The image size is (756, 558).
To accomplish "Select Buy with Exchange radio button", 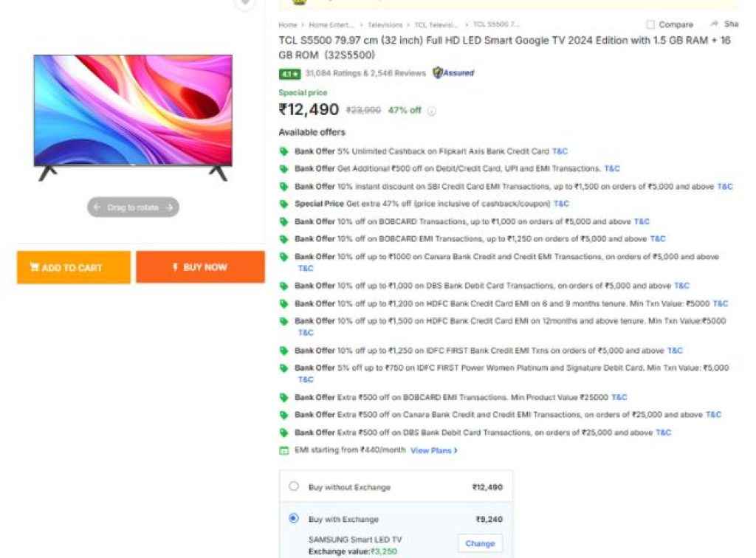I will [294, 518].
